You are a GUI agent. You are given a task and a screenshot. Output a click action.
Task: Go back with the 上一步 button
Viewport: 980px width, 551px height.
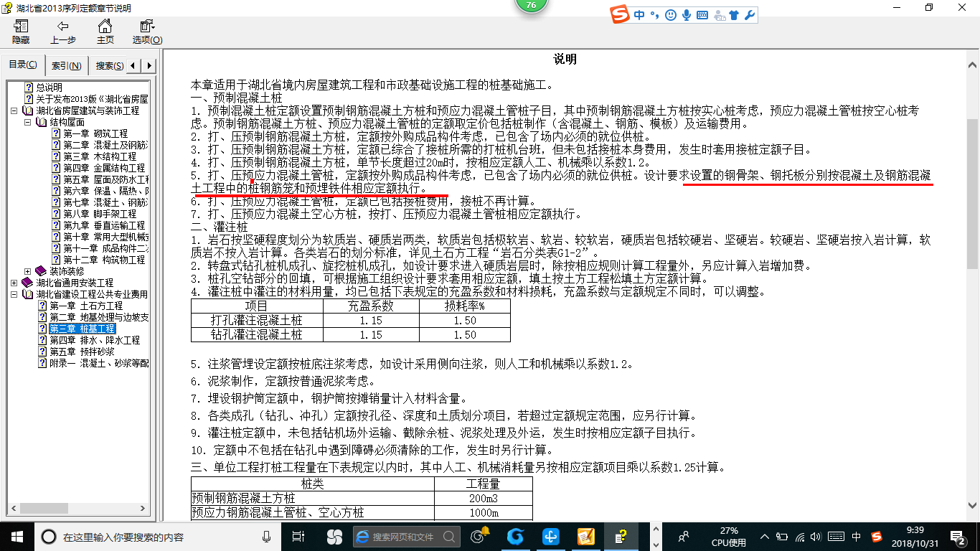point(63,32)
